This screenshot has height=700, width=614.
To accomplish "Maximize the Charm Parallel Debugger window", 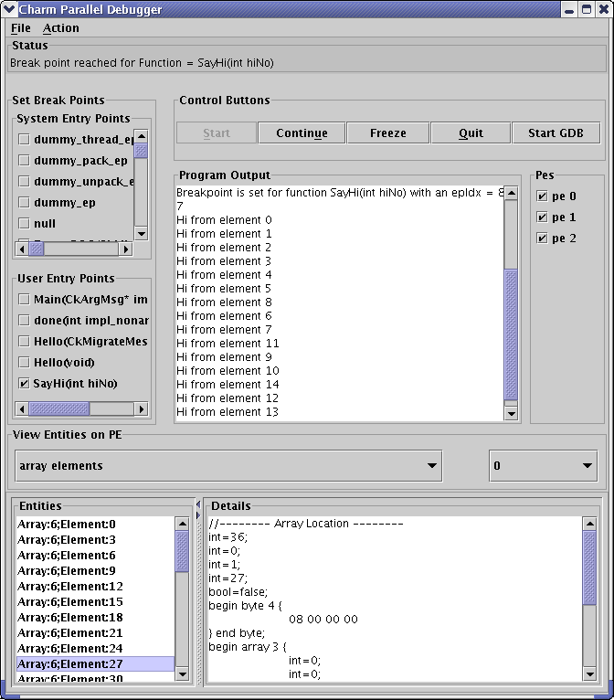I will tap(587, 9).
